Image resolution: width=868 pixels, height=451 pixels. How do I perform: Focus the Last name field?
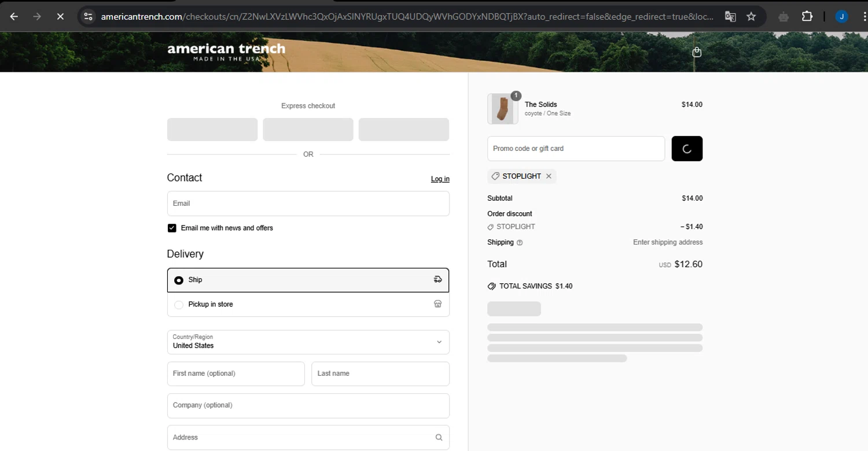pyautogui.click(x=380, y=374)
